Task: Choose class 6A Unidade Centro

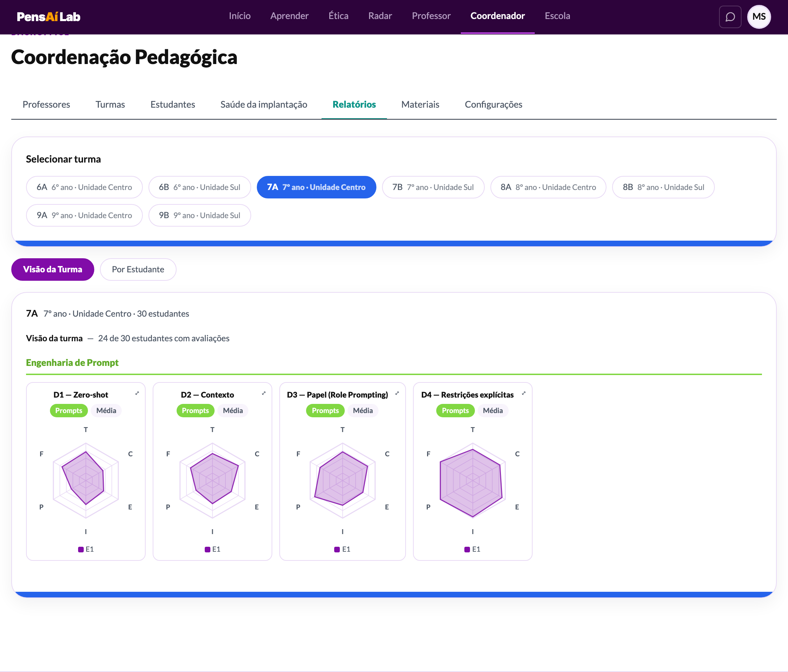Action: pos(84,187)
